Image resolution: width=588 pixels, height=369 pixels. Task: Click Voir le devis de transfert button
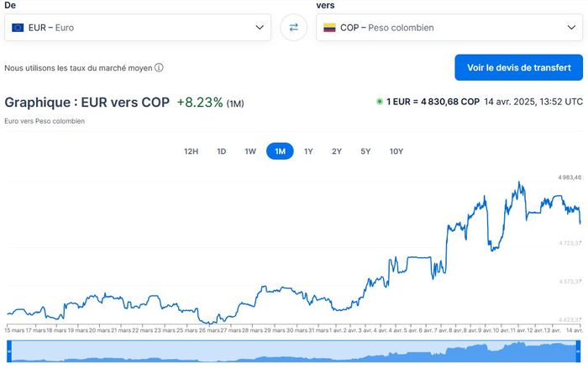[518, 67]
